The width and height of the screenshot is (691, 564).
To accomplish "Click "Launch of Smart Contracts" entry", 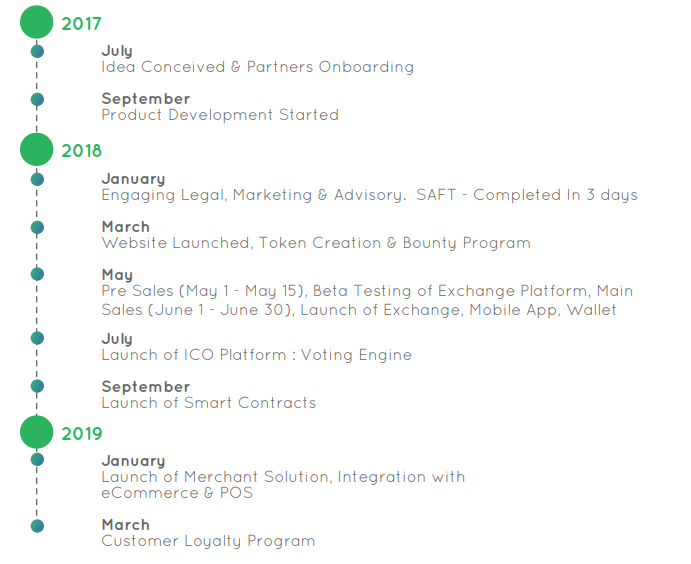I will 209,403.
